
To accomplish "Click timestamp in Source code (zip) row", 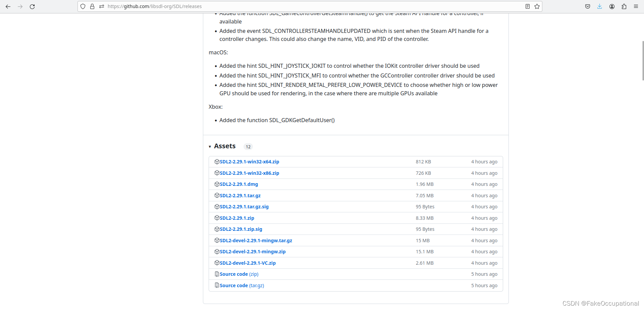I will 484,274.
